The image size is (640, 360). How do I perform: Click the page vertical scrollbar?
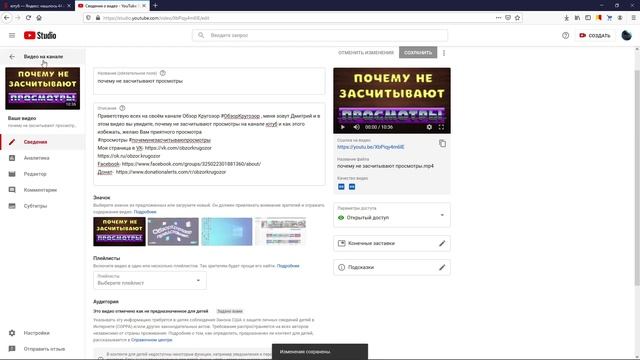pos(637,178)
